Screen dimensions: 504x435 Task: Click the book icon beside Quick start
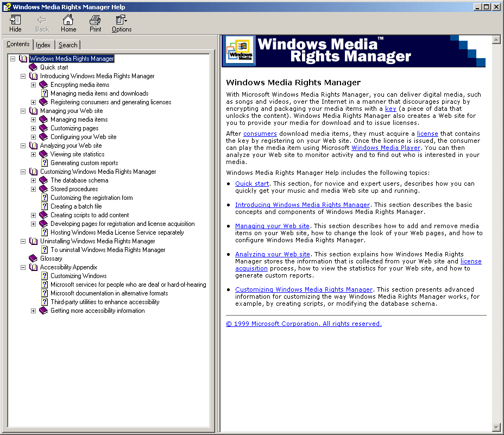33,67
